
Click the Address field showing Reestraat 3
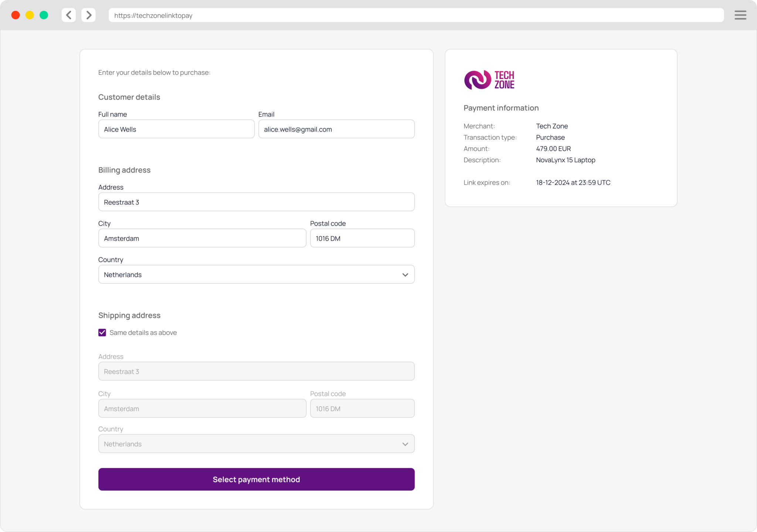(256, 202)
